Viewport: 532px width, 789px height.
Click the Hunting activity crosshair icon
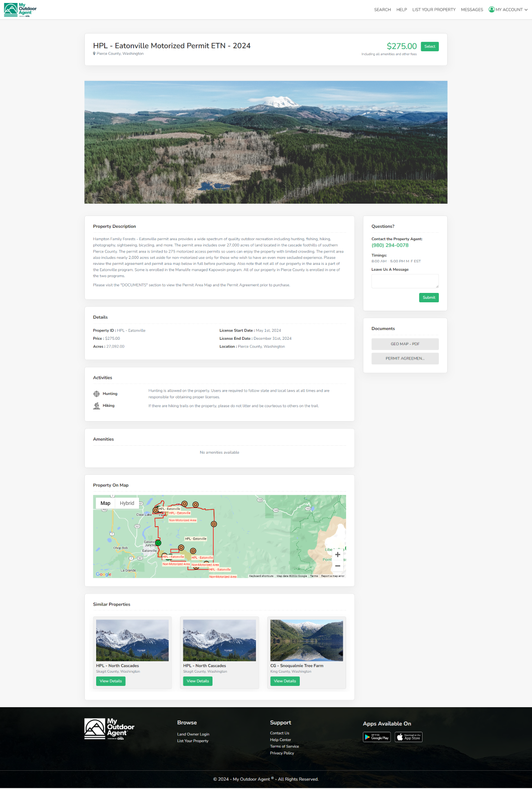click(x=97, y=394)
